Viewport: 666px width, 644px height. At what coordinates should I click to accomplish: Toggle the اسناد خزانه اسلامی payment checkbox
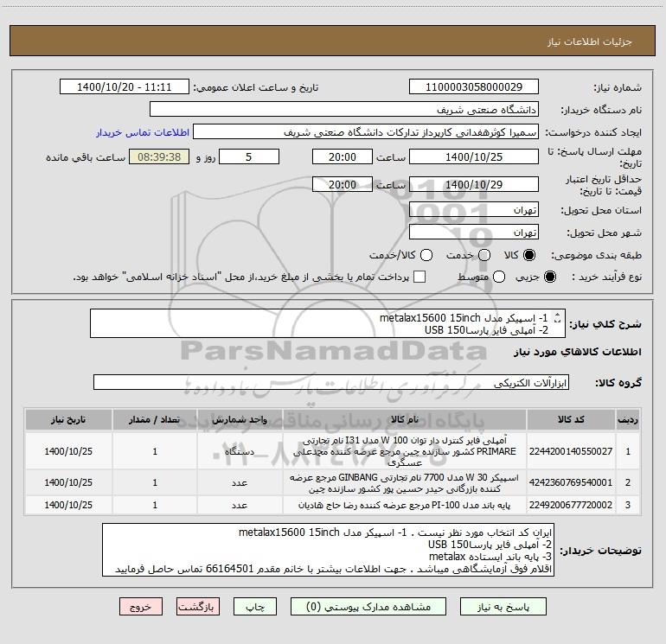coord(419,277)
